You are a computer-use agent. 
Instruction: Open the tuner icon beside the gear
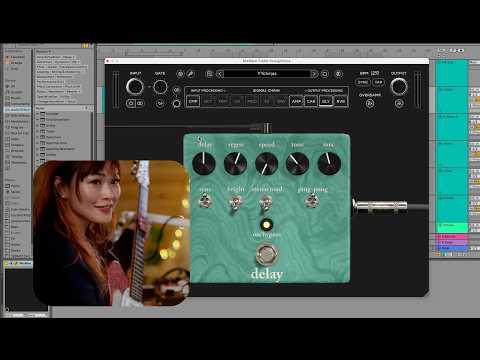coord(190,74)
